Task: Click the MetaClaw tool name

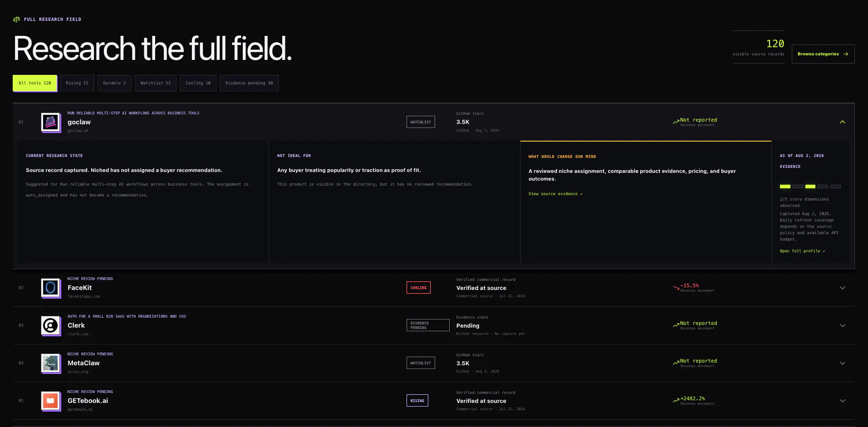Action: pyautogui.click(x=83, y=363)
